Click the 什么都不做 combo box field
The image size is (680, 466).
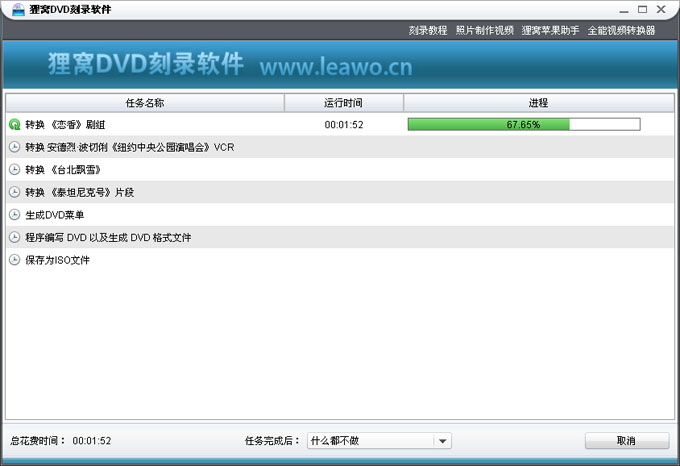click(379, 441)
